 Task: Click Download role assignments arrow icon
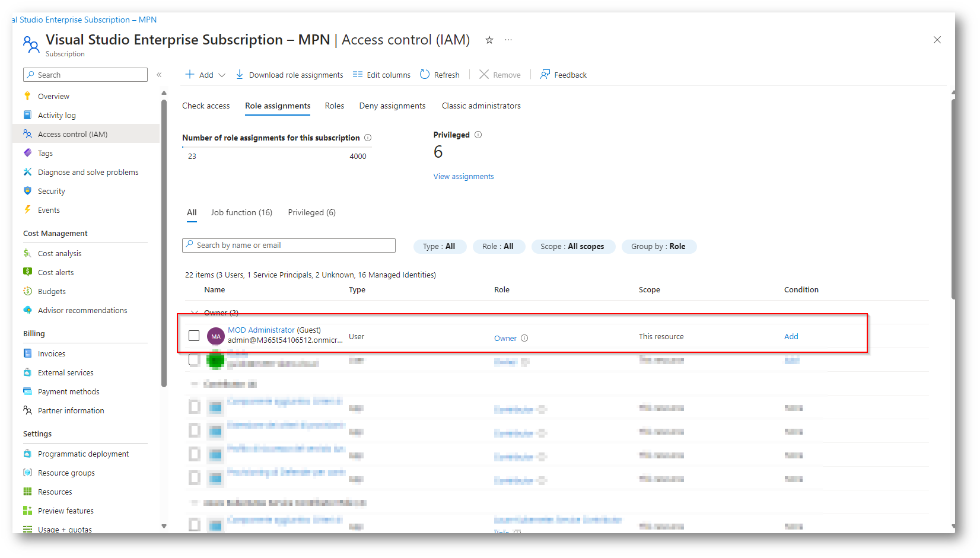coord(240,75)
